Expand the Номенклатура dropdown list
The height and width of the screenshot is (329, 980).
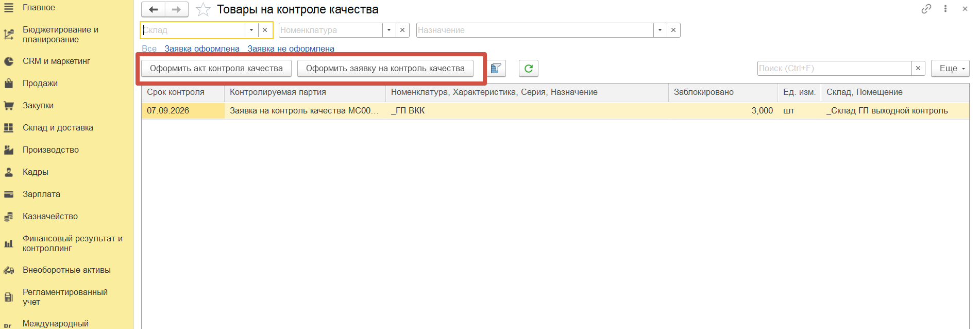point(389,30)
